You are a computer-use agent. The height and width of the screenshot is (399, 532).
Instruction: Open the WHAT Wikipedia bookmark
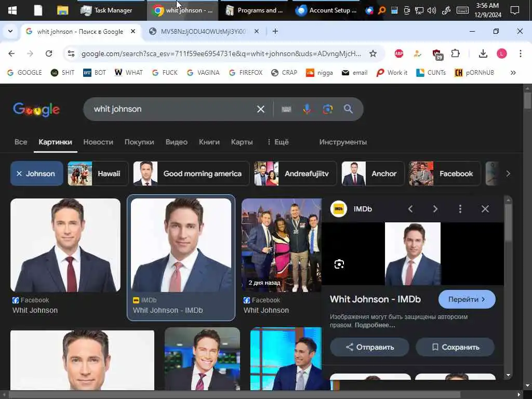(129, 73)
